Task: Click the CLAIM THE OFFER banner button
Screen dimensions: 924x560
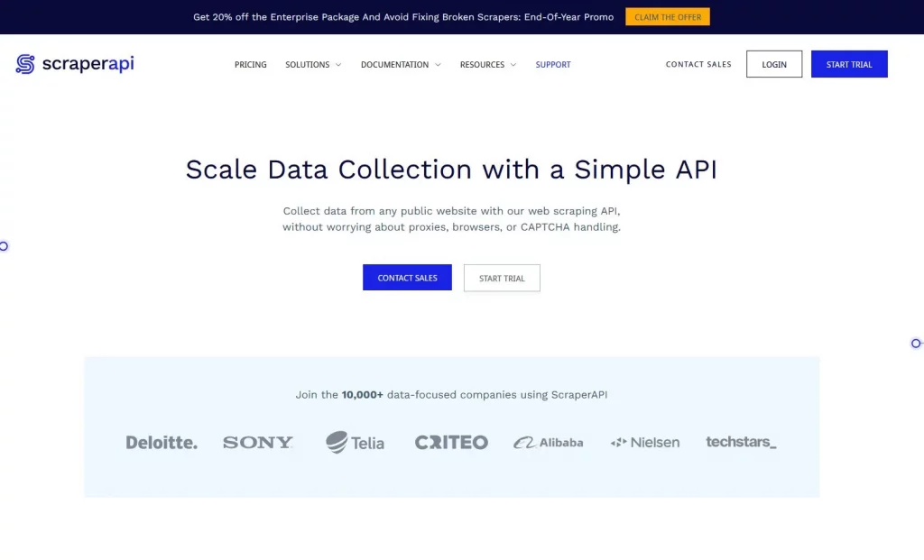Action: click(x=667, y=16)
